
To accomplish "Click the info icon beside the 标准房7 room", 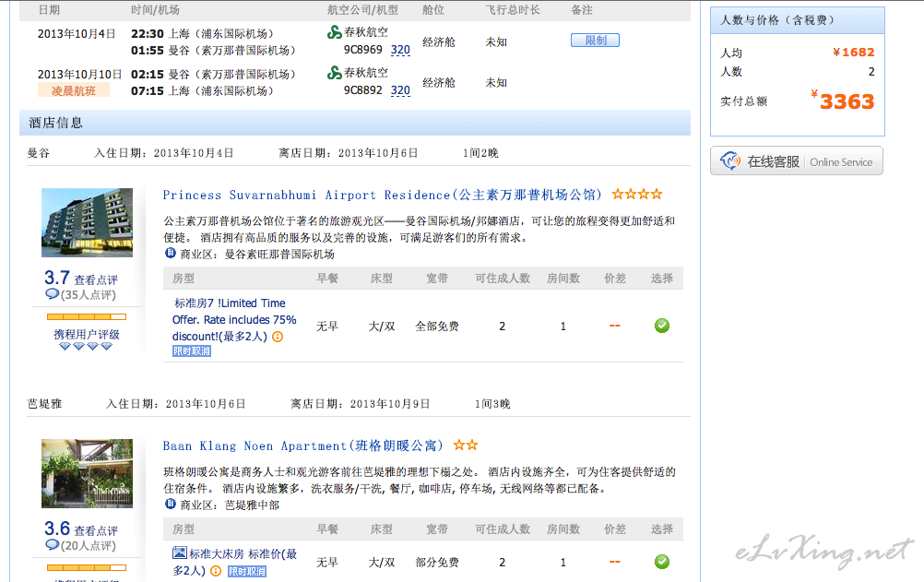I will coord(278,337).
